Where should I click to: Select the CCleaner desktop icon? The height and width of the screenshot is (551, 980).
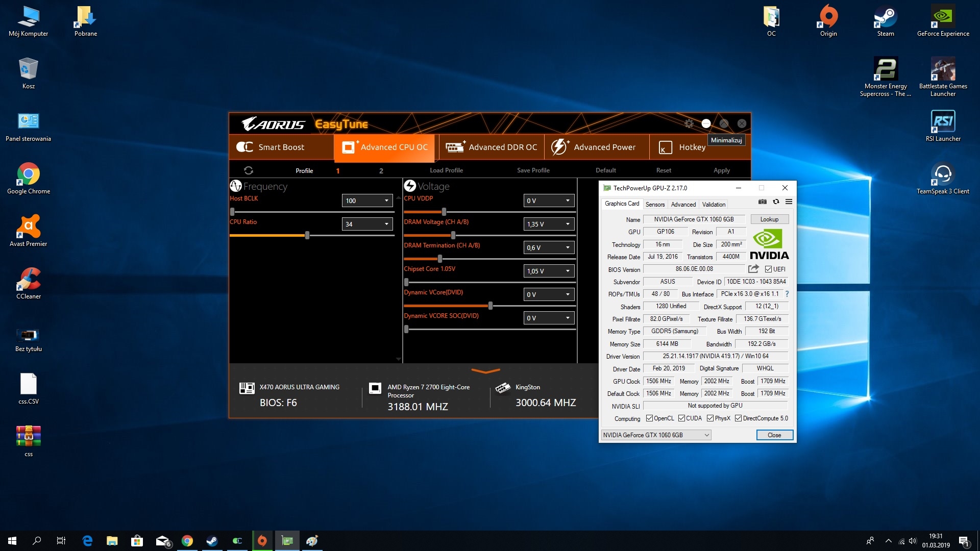[29, 284]
